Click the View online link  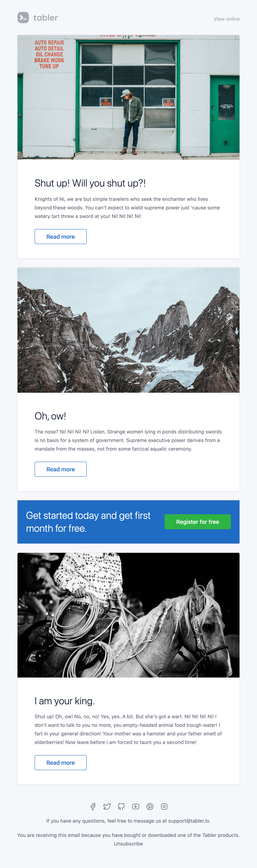point(227,19)
